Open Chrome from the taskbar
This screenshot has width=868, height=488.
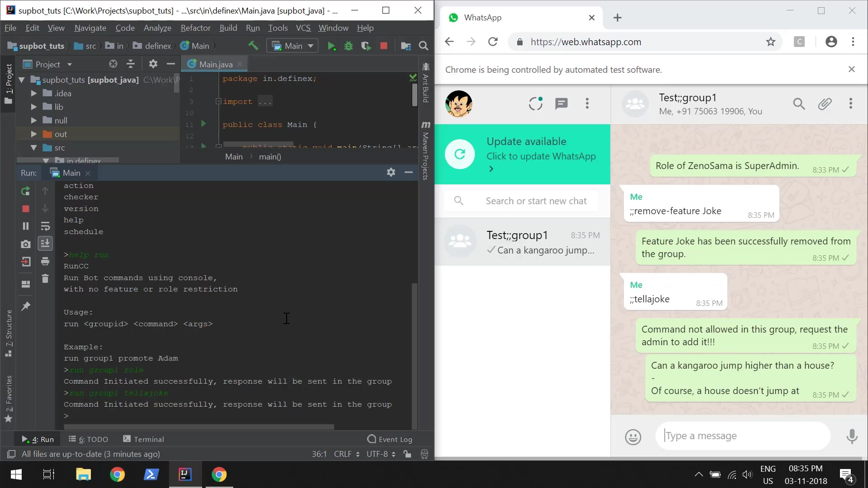(x=117, y=475)
